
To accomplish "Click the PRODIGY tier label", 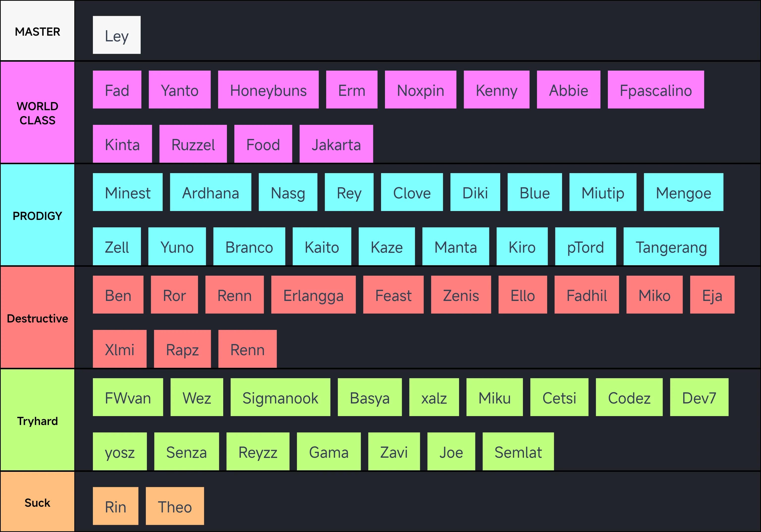I will coord(37,215).
